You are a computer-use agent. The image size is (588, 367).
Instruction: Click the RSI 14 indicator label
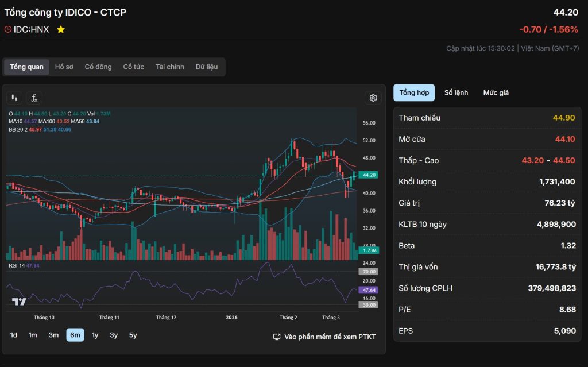17,265
